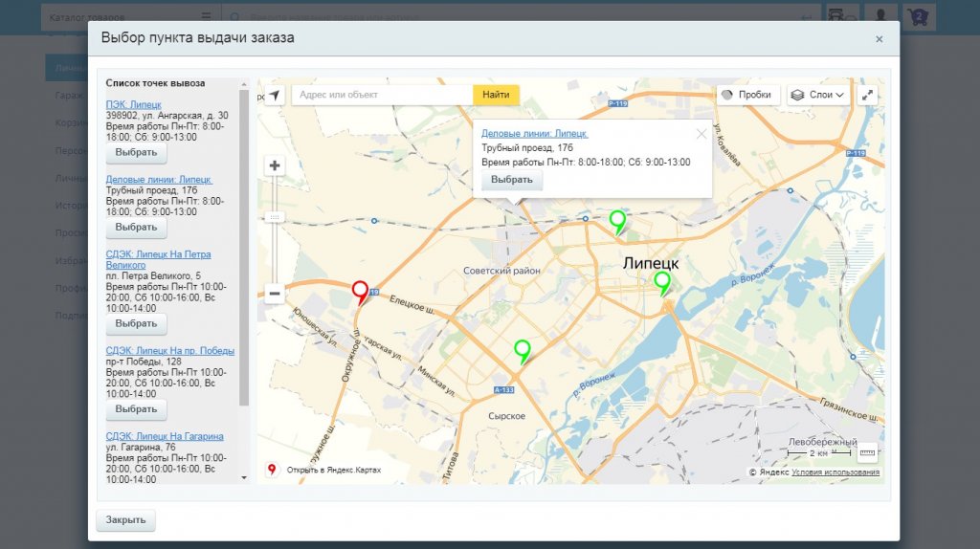Click the ruler measurement tool icon

867,453
